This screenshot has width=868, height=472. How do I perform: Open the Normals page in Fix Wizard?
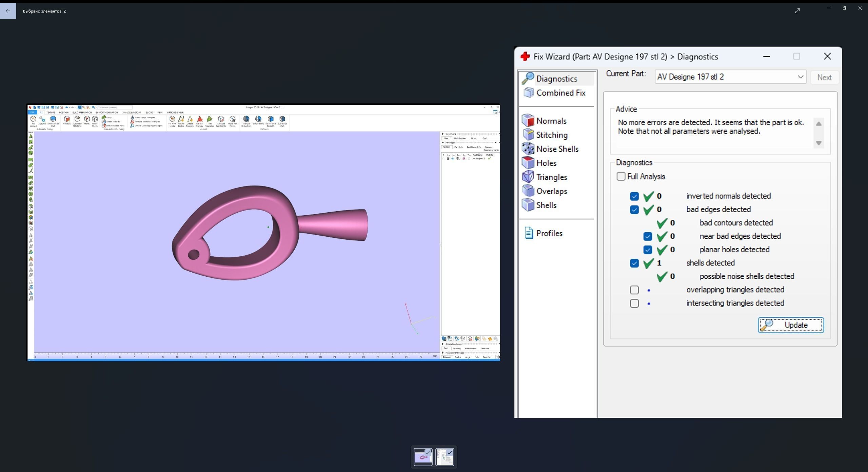[551, 121]
